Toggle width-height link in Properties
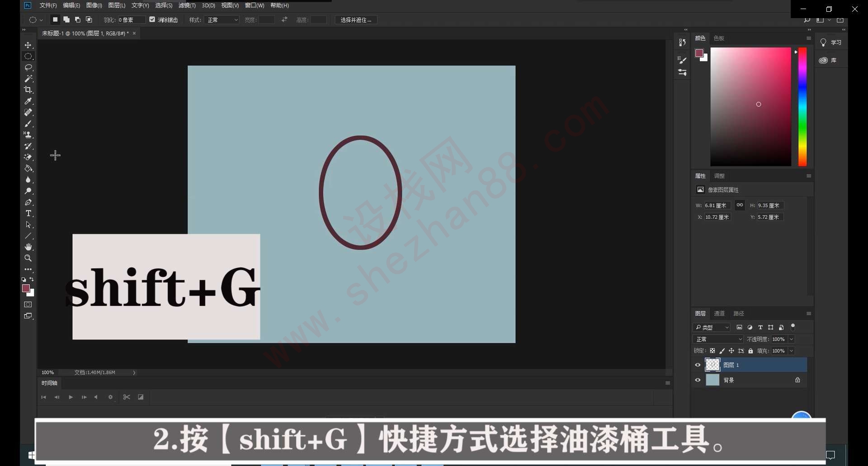Viewport: 868px width, 466px height. click(740, 205)
